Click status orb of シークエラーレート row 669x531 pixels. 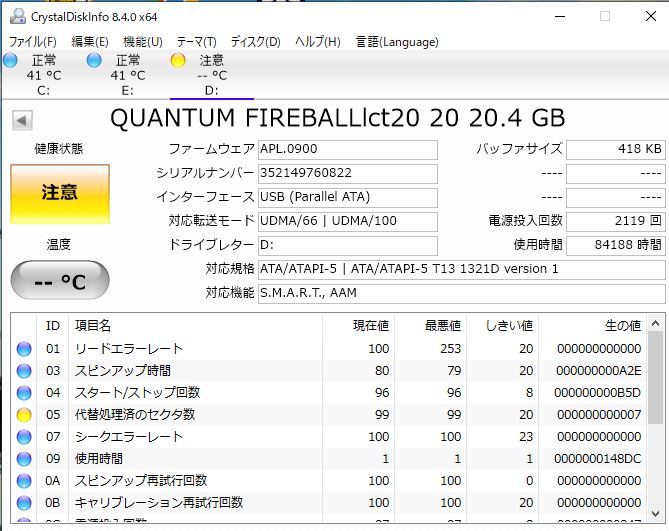click(24, 437)
